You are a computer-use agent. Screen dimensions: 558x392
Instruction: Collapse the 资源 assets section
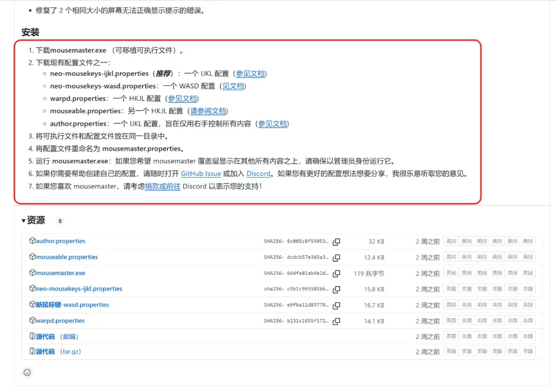33,221
